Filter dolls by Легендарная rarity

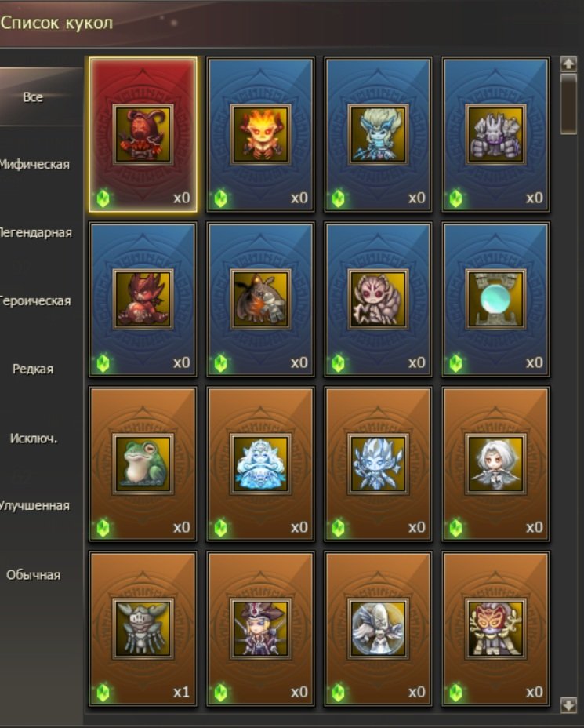(x=36, y=233)
